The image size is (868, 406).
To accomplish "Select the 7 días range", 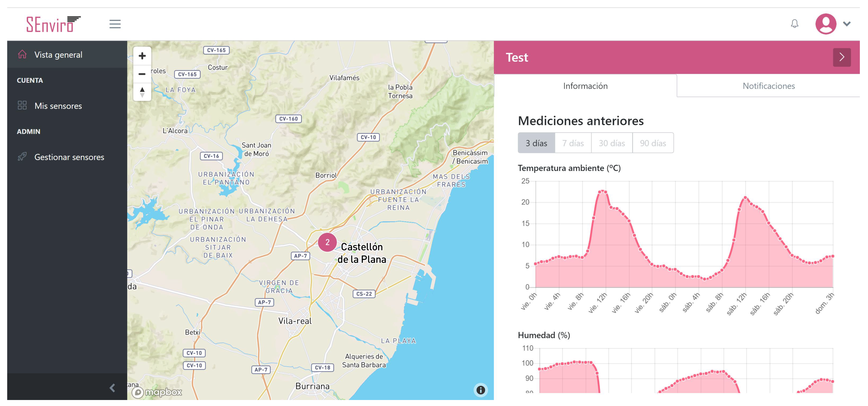I will (573, 143).
